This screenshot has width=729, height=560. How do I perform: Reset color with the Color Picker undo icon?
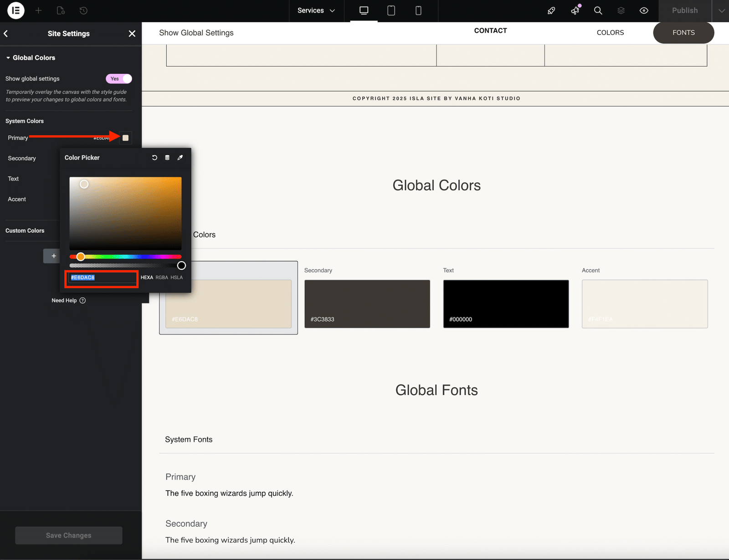154,158
